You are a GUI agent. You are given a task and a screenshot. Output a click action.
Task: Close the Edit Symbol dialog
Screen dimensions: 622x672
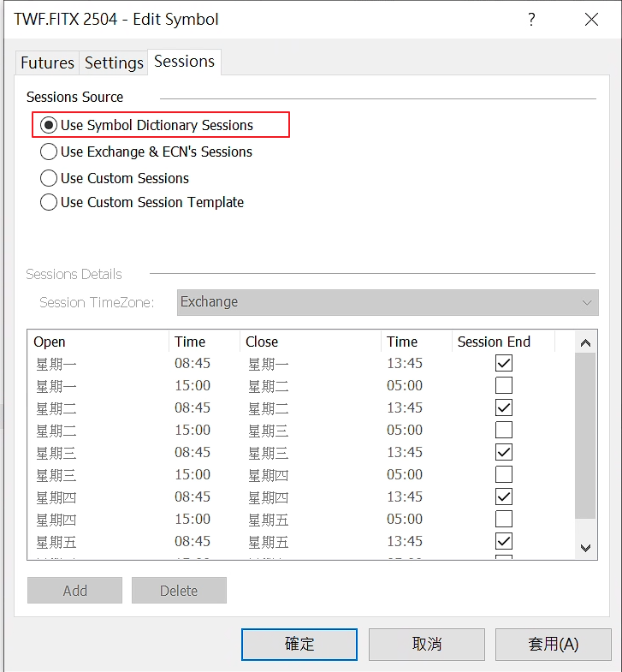(x=591, y=20)
